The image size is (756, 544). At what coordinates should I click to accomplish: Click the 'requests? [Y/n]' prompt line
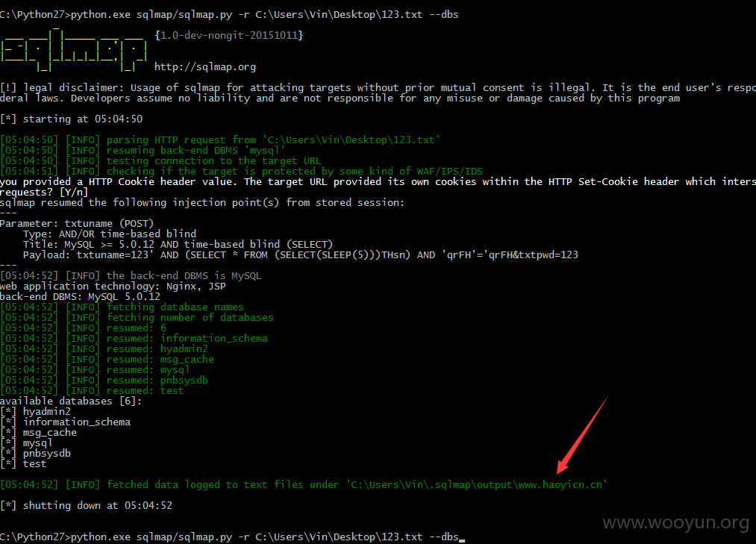pos(44,193)
